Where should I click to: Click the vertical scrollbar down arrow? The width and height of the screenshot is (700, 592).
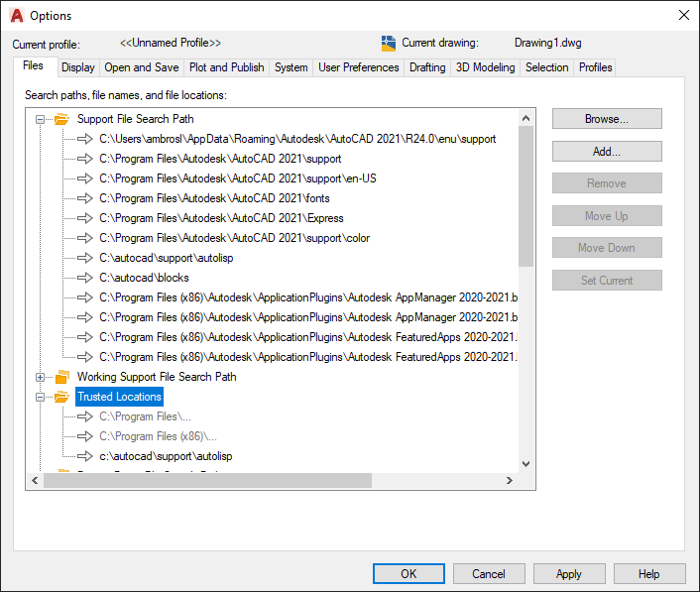525,464
